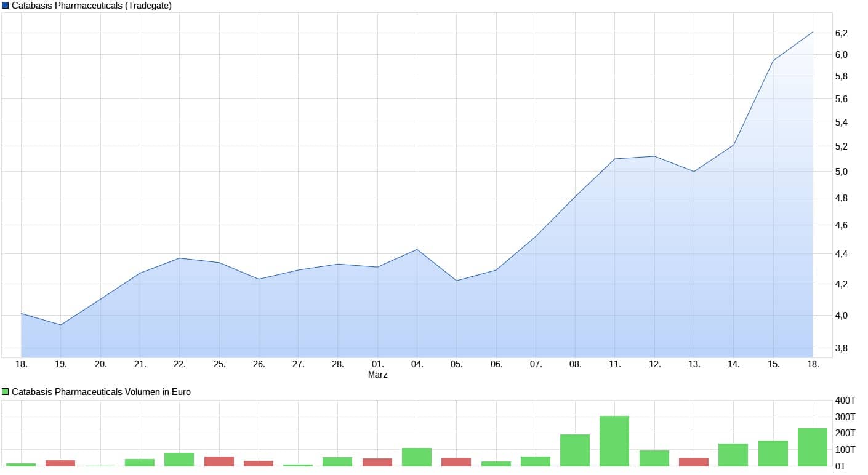This screenshot has width=868, height=475.
Task: Click the tallest green volume bar on the 11th
Action: point(614,441)
